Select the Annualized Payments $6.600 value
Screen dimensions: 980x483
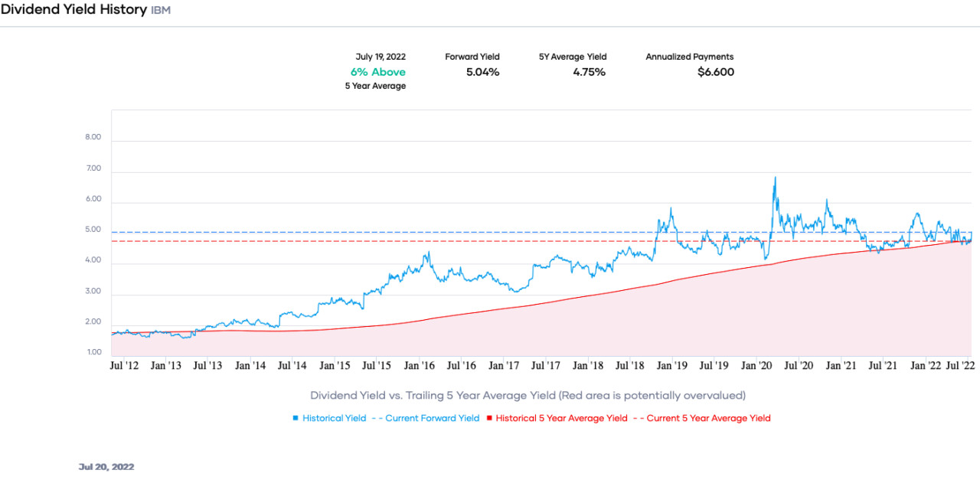point(715,72)
